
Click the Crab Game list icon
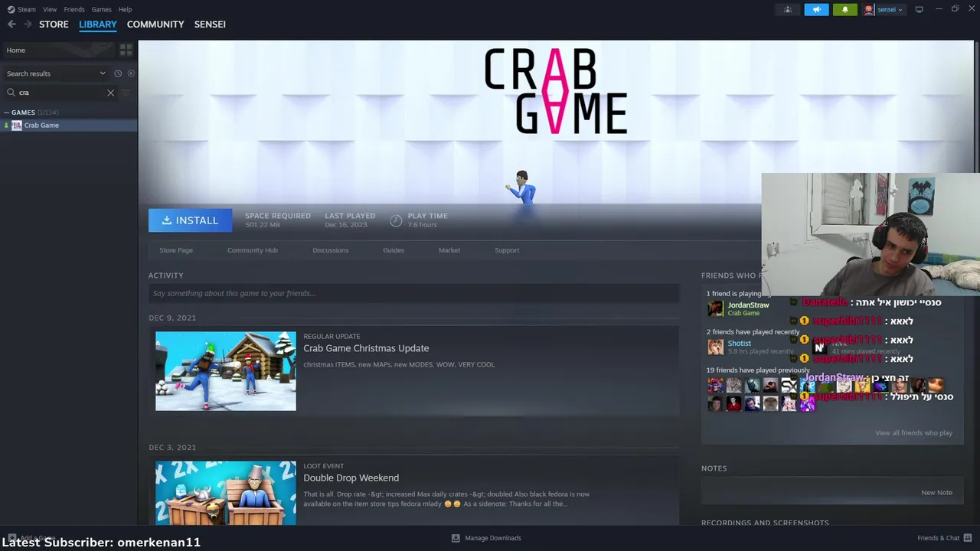pyautogui.click(x=17, y=126)
